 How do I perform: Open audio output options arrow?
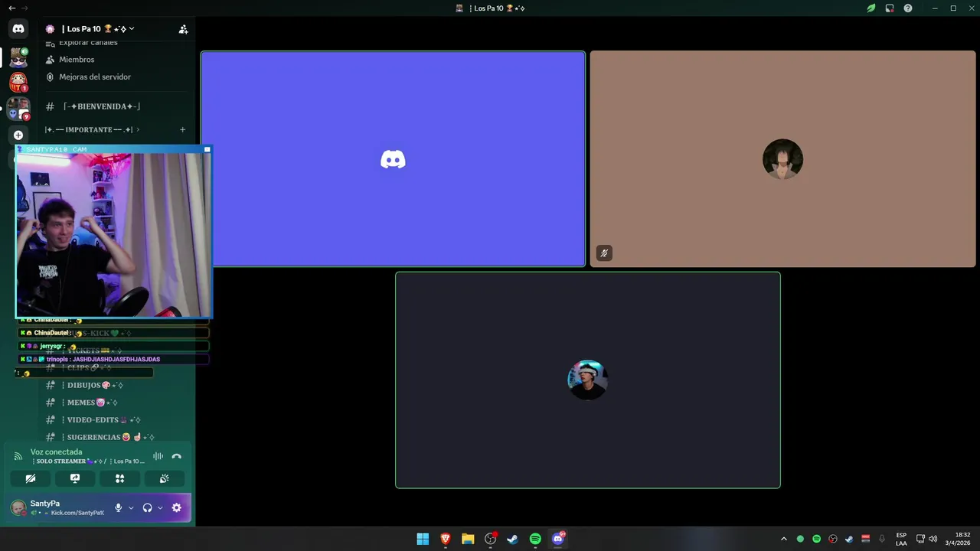(x=160, y=507)
